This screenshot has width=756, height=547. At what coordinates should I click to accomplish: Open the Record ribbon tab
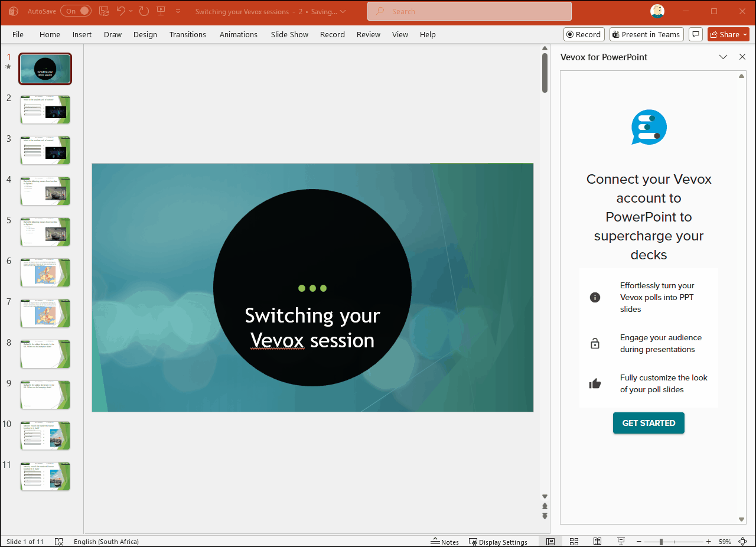[x=333, y=34]
